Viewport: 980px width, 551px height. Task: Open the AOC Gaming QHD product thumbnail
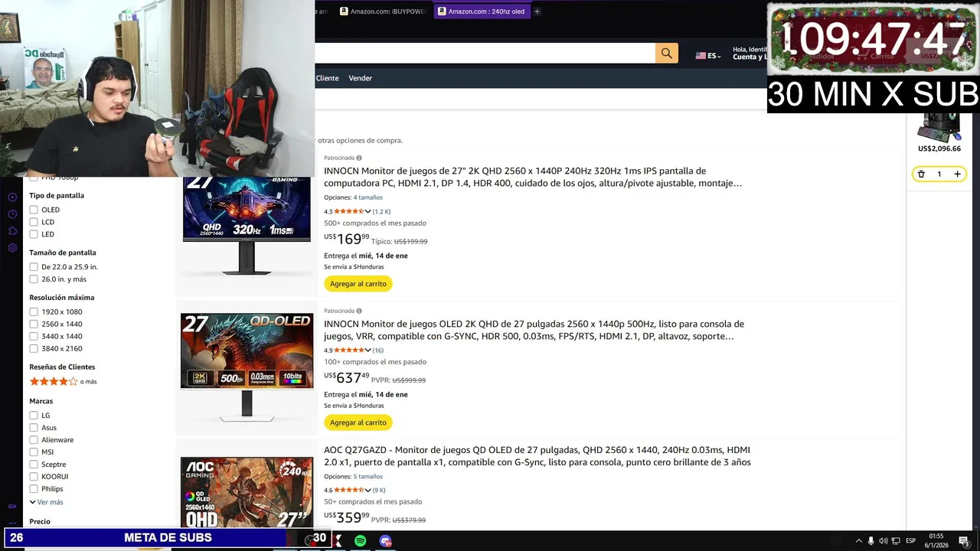pos(247,492)
